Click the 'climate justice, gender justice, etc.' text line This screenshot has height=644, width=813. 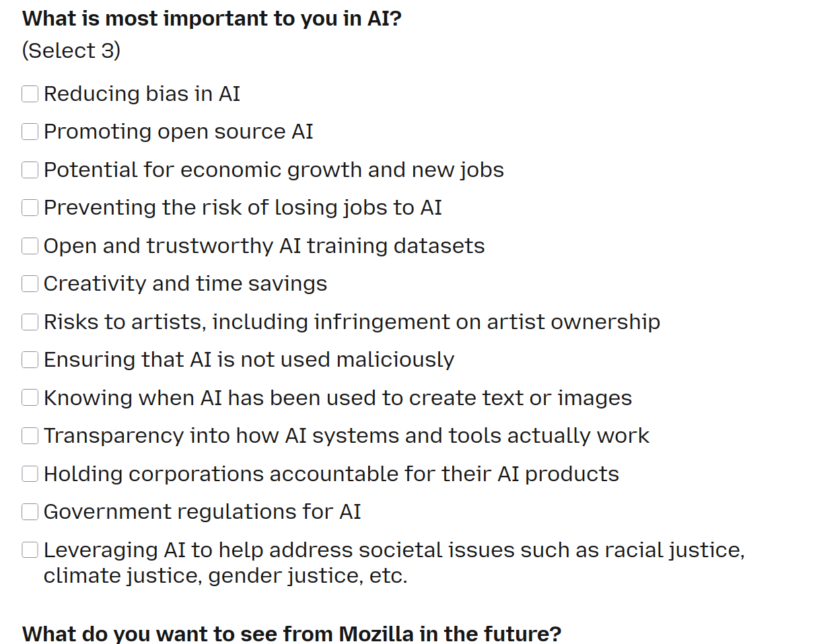coord(225,577)
